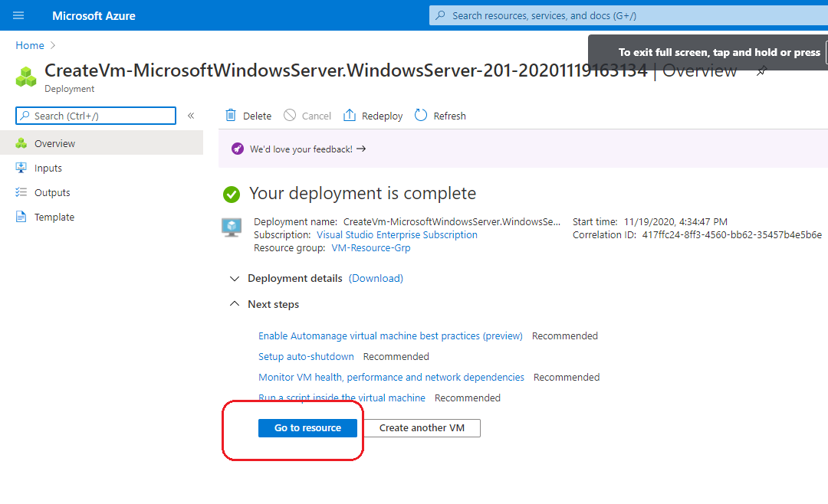The height and width of the screenshot is (504, 828).
Task: Open Monitor VM health and performance link
Action: [x=391, y=378]
